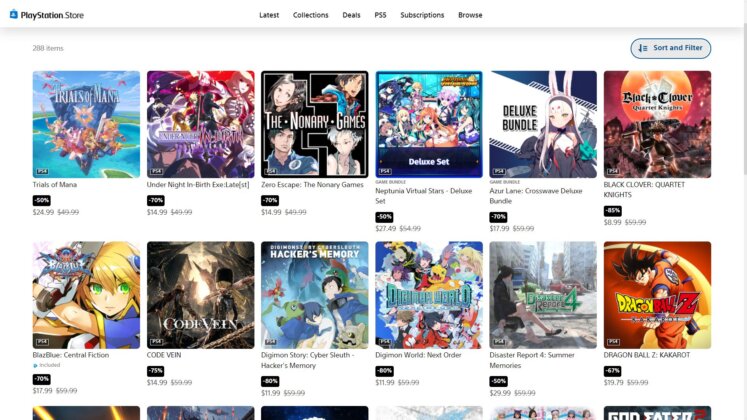Select Disaster Report 4: Summer Memories title
This screenshot has width=747, height=420.
click(x=538, y=360)
